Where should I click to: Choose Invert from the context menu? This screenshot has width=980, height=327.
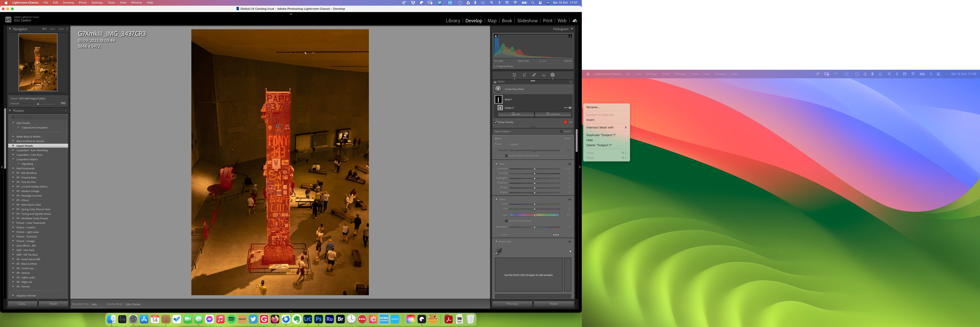pos(590,120)
